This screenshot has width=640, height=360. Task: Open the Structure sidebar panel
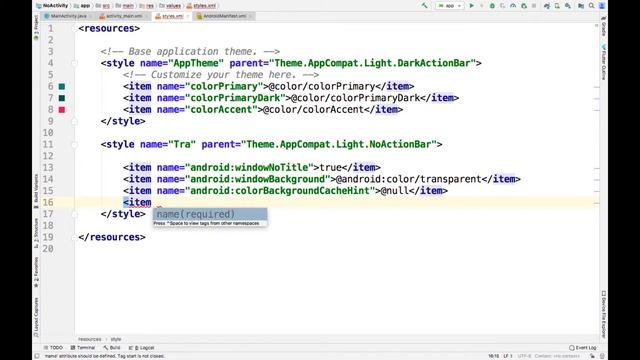tap(36, 233)
